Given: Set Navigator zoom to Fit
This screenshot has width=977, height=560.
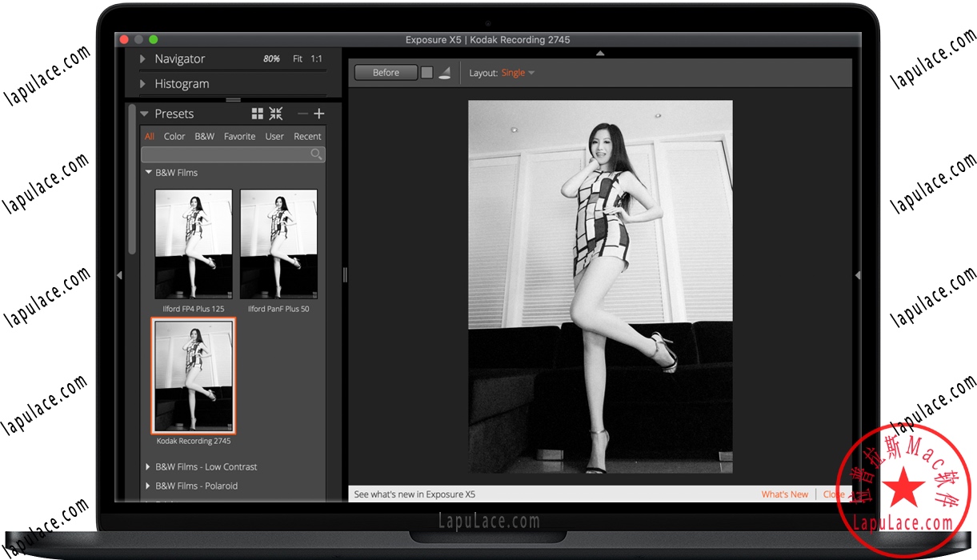Looking at the screenshot, I should click(x=298, y=59).
